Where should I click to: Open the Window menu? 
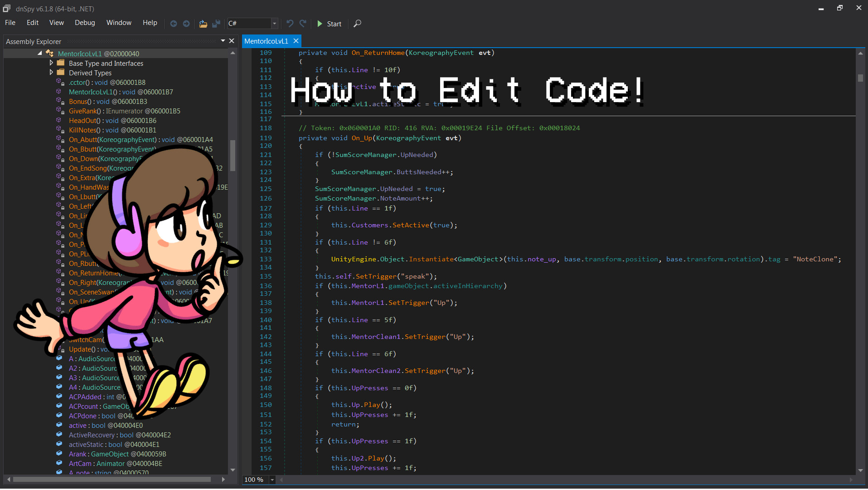(119, 23)
